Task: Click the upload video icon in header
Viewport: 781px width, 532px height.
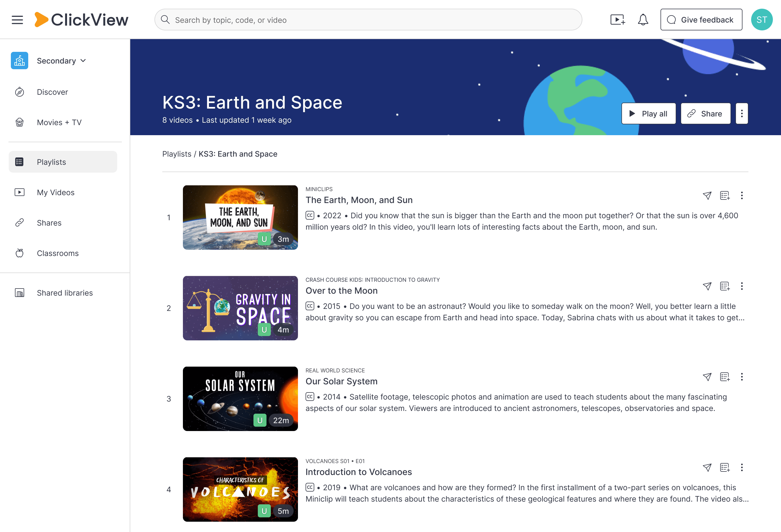Action: (618, 20)
